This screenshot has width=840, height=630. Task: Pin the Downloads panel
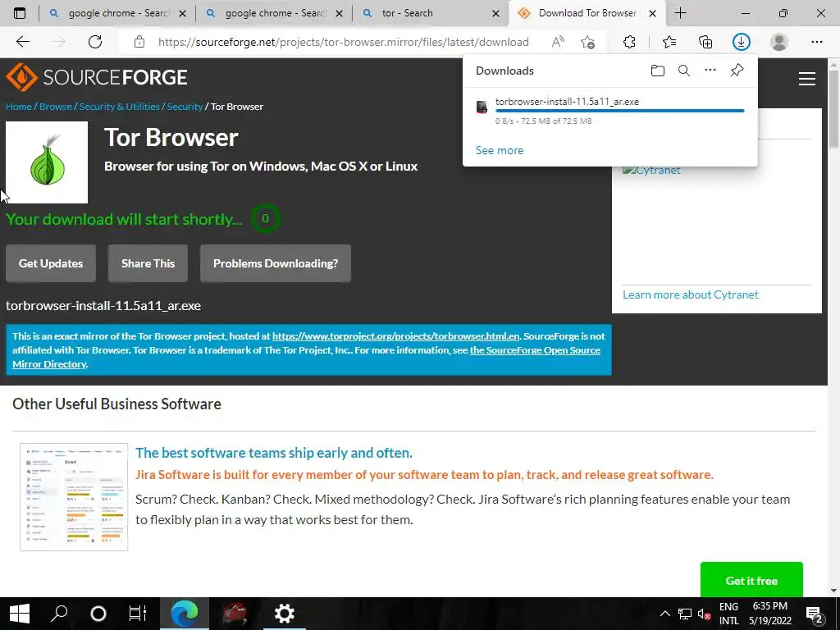[x=737, y=71]
